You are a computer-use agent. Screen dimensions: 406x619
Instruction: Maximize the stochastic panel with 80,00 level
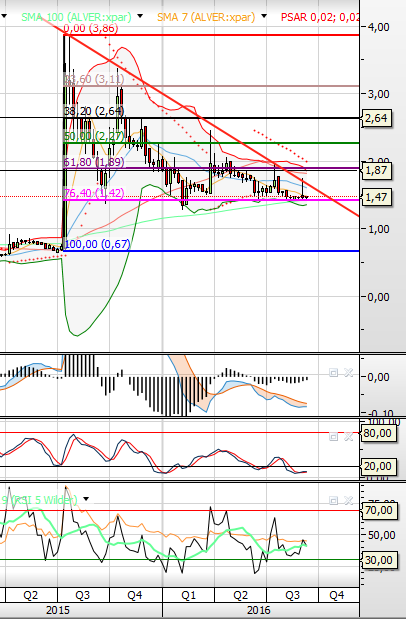click(333, 437)
